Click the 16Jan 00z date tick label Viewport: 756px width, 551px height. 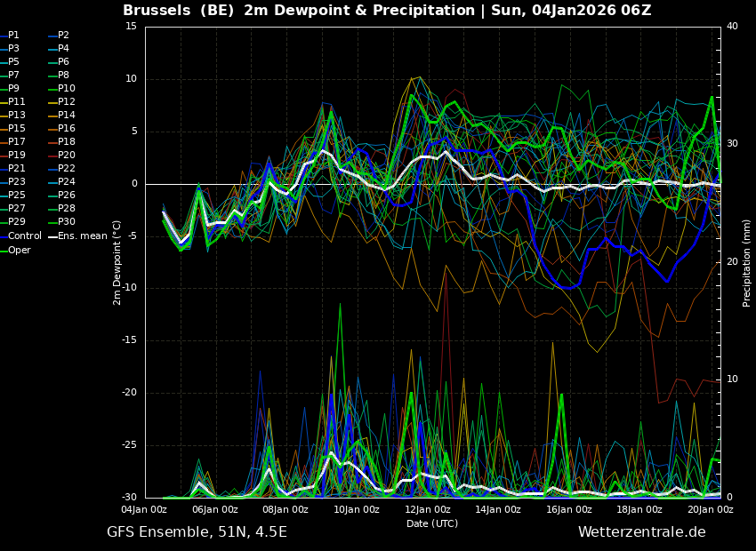click(568, 509)
